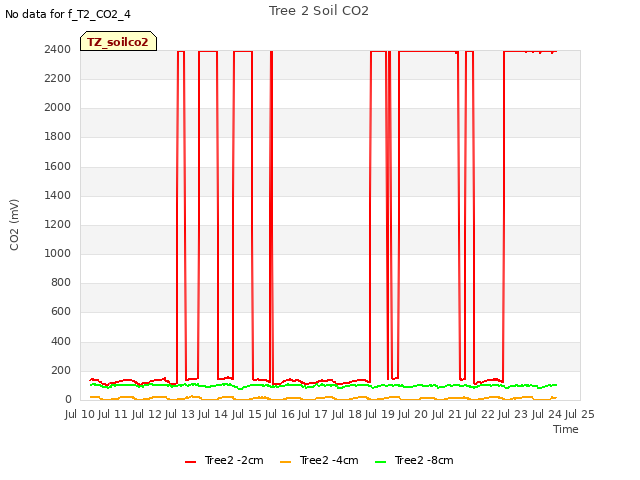The height and width of the screenshot is (480, 640).
Task: Click the 0 y-axis tick label
Action: click(x=68, y=400)
